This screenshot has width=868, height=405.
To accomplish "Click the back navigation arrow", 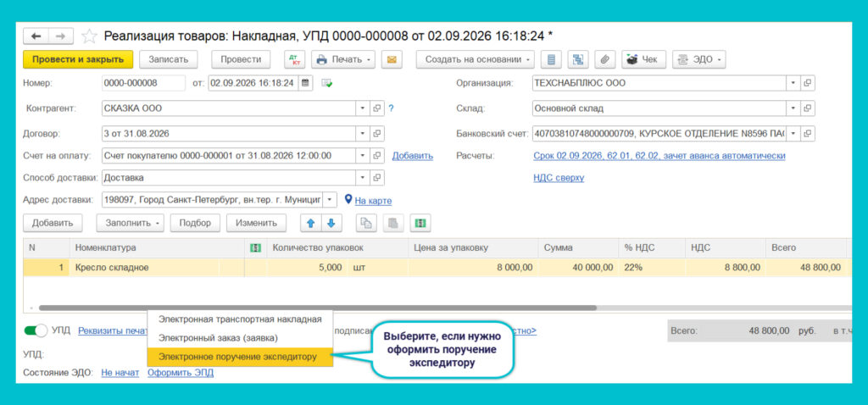I will click(x=36, y=36).
